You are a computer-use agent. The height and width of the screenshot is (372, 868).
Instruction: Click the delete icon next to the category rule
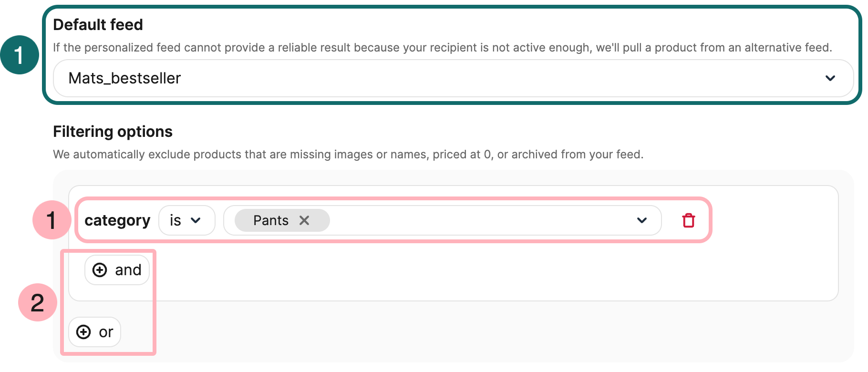click(x=689, y=220)
